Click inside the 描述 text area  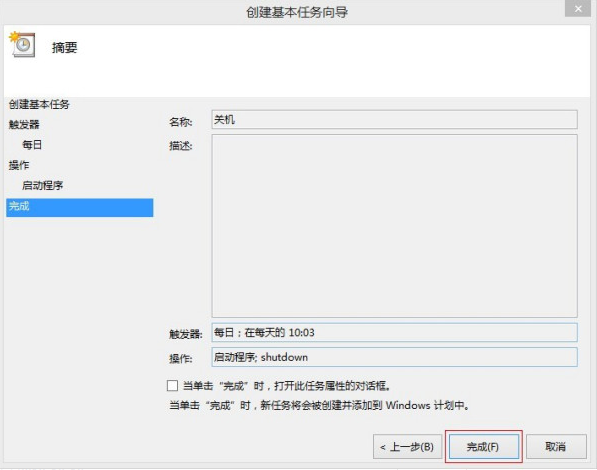[x=394, y=226]
